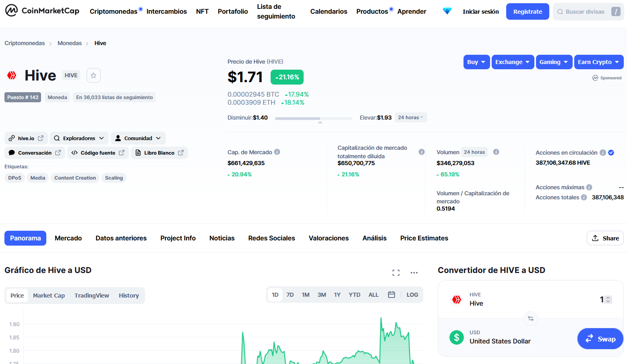Open the Gaming dropdown

coord(554,62)
